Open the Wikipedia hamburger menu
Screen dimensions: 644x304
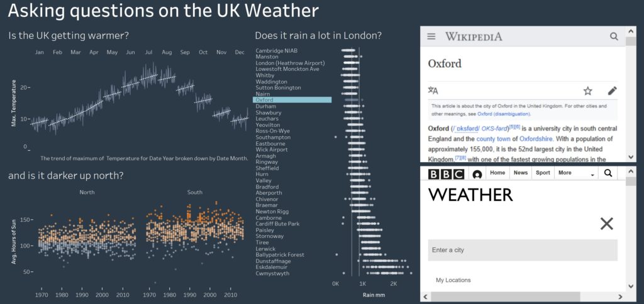pos(431,36)
